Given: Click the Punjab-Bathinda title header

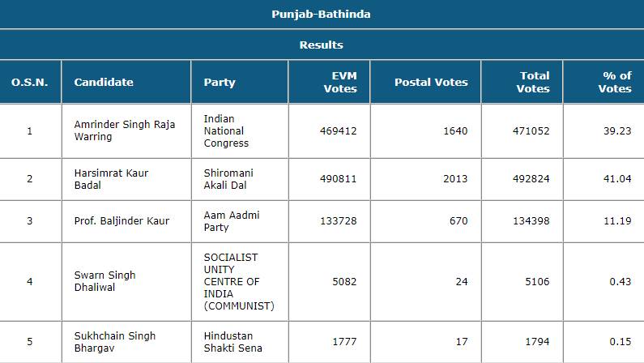Looking at the screenshot, I should point(322,15).
